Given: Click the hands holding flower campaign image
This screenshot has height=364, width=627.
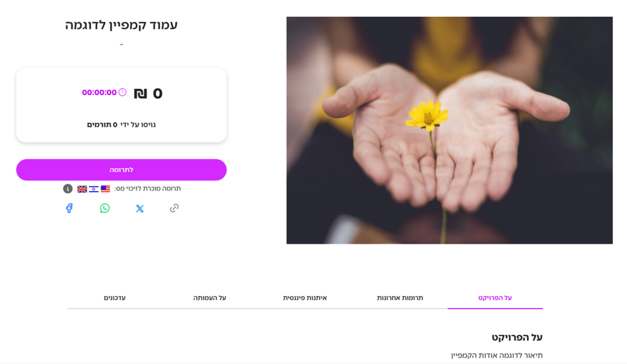Looking at the screenshot, I should point(450,130).
